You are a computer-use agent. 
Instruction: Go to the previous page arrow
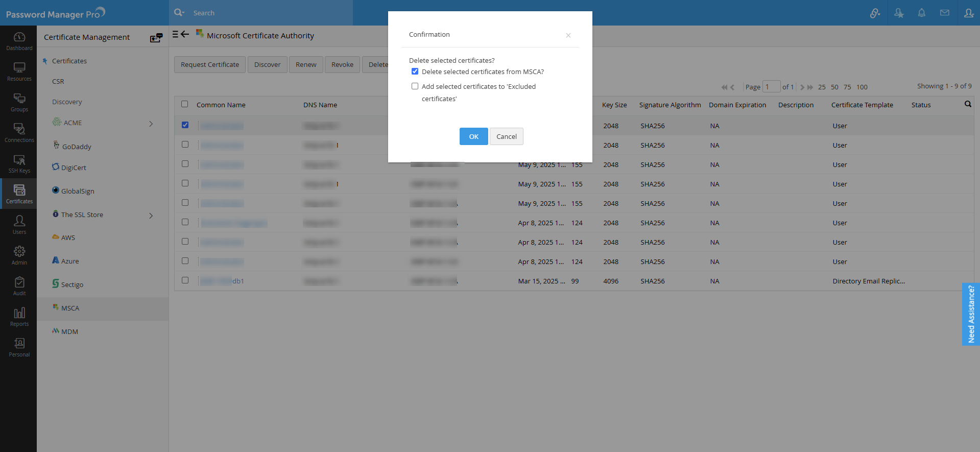(x=732, y=87)
